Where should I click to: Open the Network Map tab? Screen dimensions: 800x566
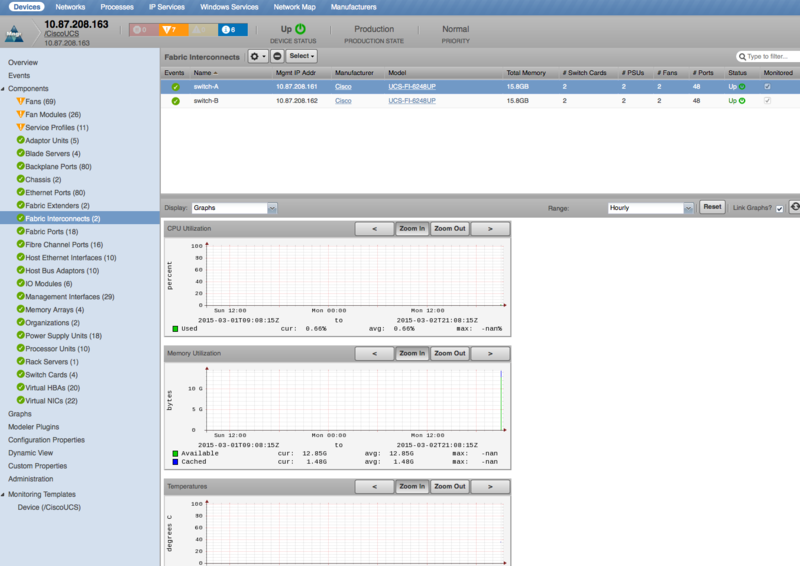coord(294,7)
